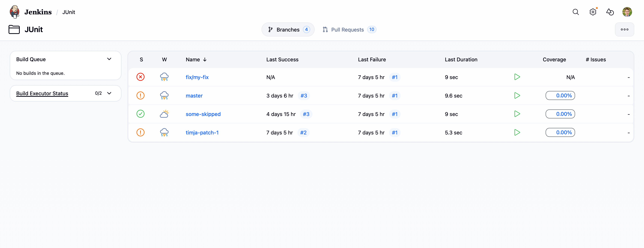
Task: Open Build Executor Status link
Action: coord(42,93)
